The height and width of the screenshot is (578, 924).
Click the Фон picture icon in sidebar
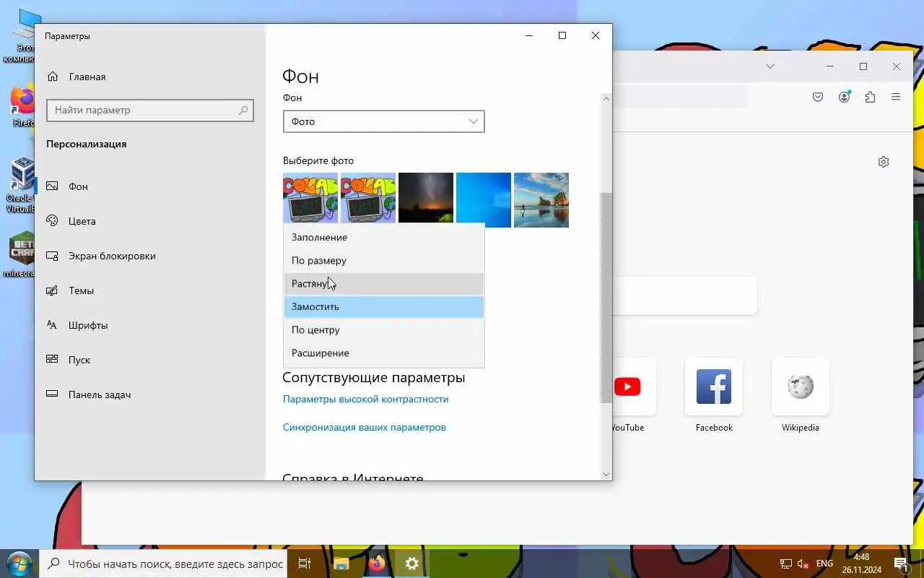click(52, 186)
